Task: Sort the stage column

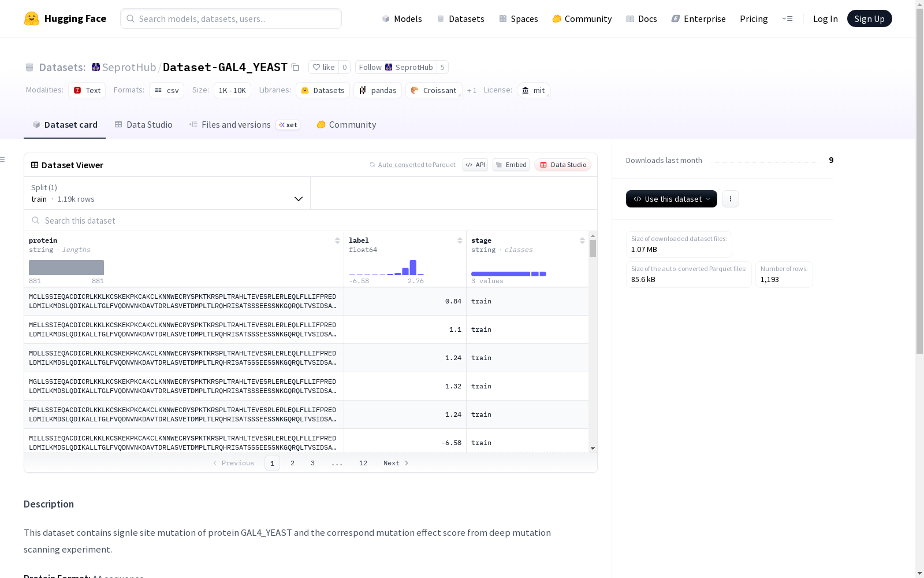Action: [582, 240]
